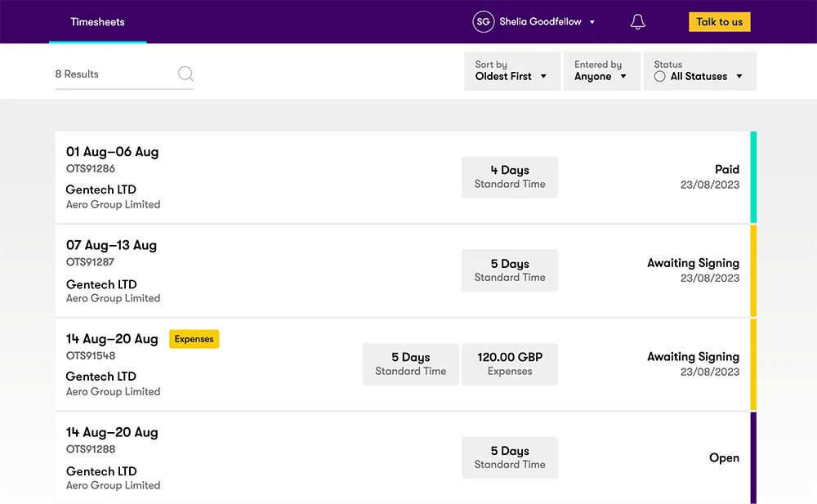Click the search input field

114,74
